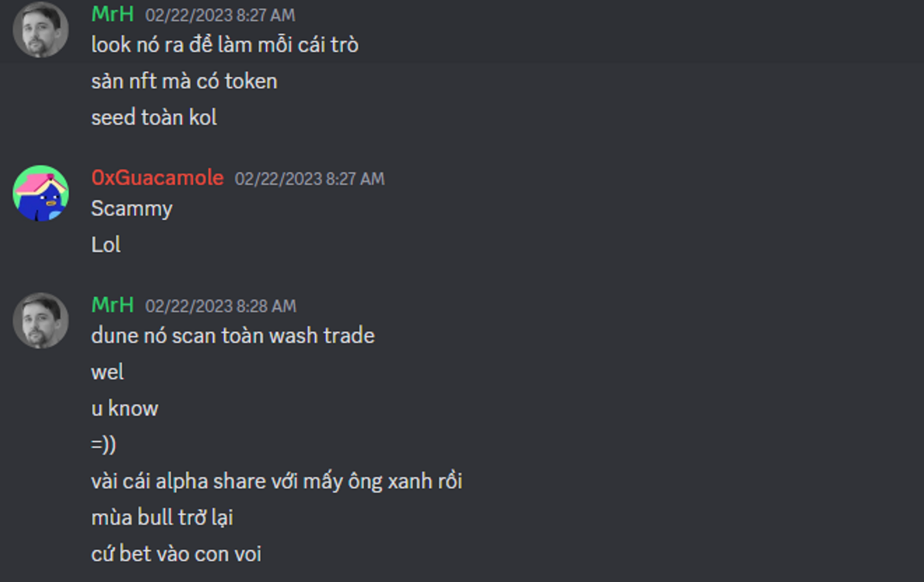Click message 'cứ bet vào con voi'
This screenshot has width=924, height=582.
(176, 554)
